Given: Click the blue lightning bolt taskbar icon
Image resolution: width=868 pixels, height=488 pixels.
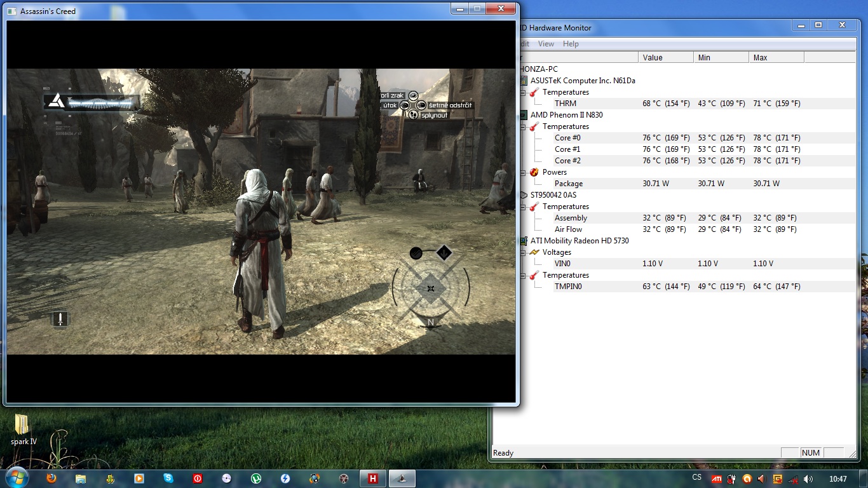Looking at the screenshot, I should [x=285, y=478].
